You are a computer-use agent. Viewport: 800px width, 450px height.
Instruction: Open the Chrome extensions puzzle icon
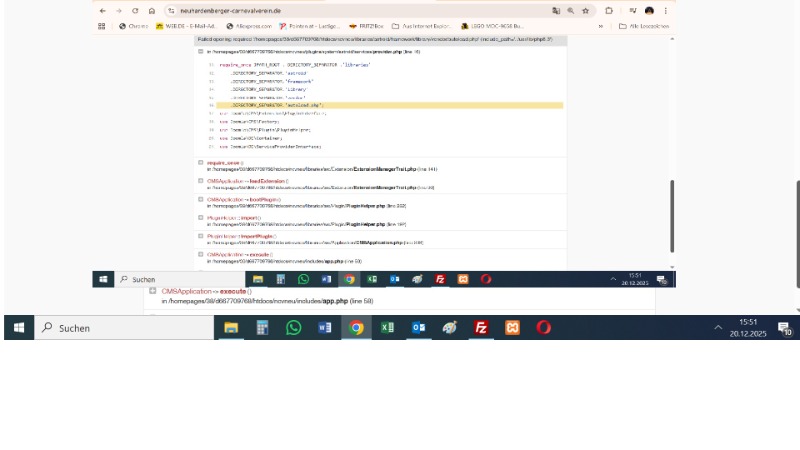click(609, 10)
